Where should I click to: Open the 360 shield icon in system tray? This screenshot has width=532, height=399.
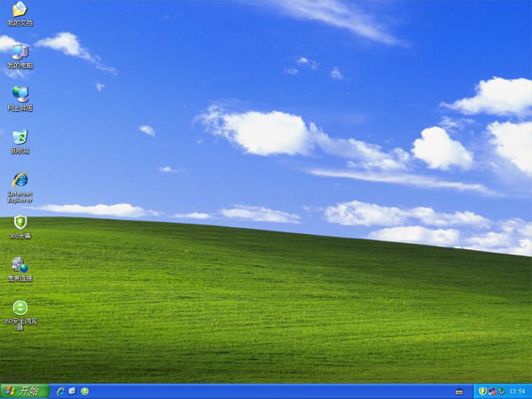482,392
